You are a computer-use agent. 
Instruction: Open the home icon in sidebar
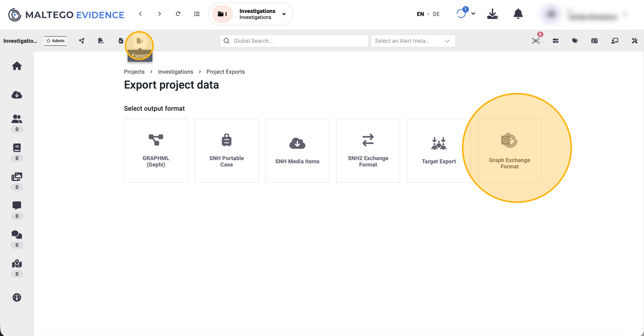click(17, 66)
